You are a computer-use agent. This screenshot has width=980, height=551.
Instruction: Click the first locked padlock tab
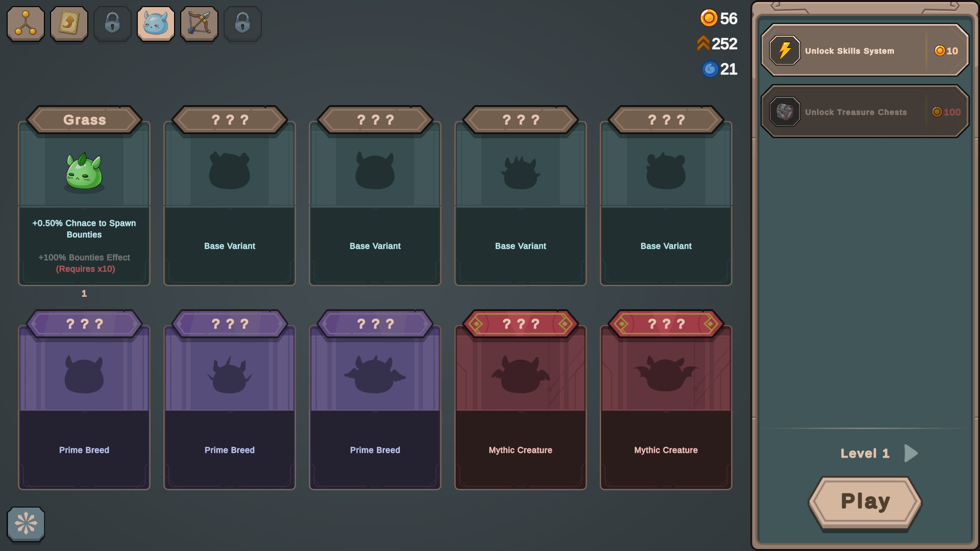[112, 23]
